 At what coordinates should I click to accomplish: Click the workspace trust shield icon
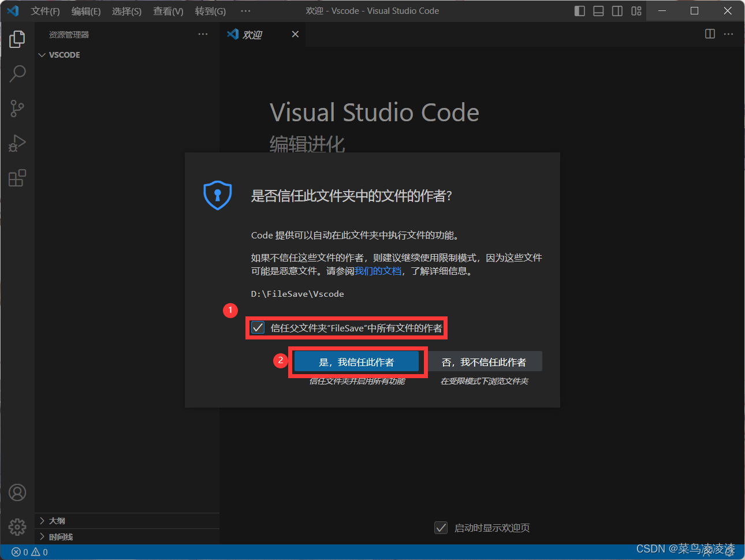pos(218,195)
